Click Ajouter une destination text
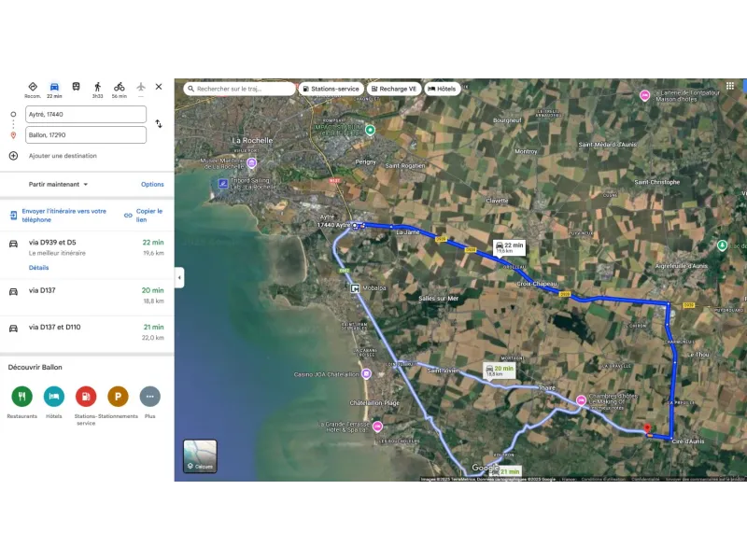Viewport: 747px width, 560px height. (x=63, y=156)
